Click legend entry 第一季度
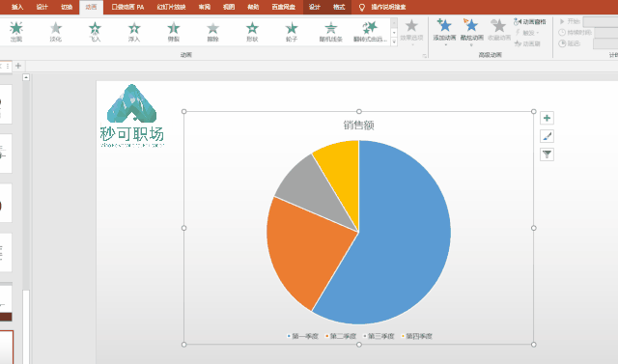Image resolution: width=618 pixels, height=364 pixels. (302, 336)
